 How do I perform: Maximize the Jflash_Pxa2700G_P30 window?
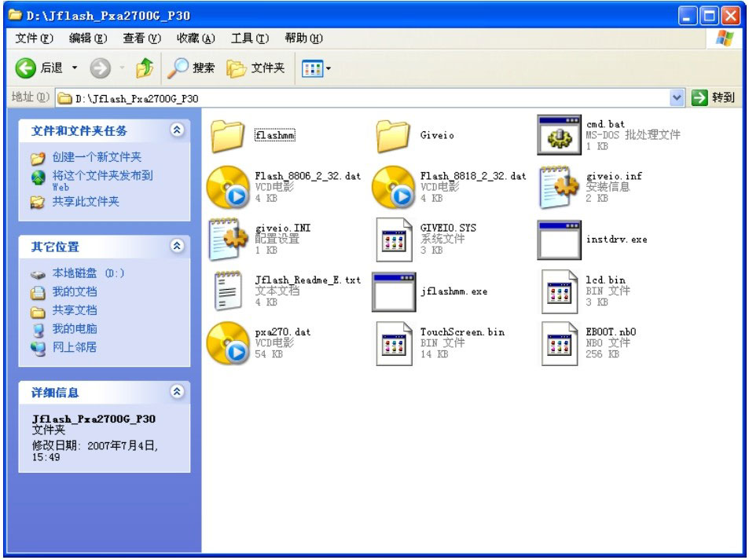[x=709, y=16]
